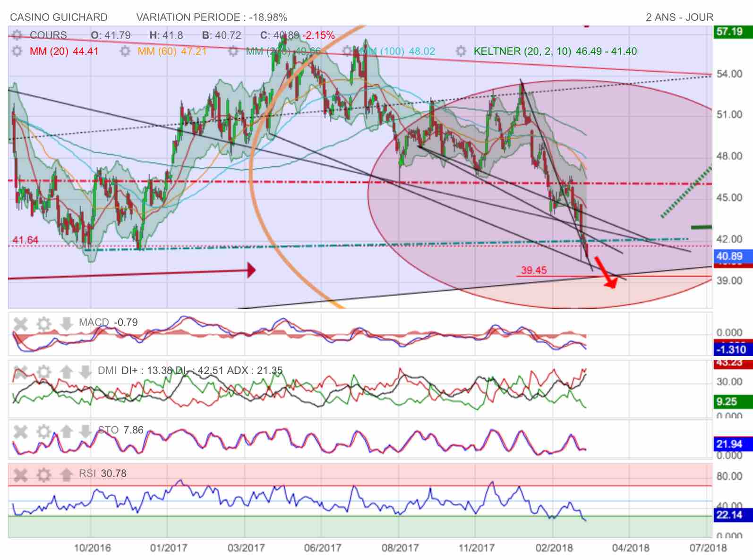Screen dimensions: 753x560
Task: Open MACD indicator settings gear
Action: 43,324
